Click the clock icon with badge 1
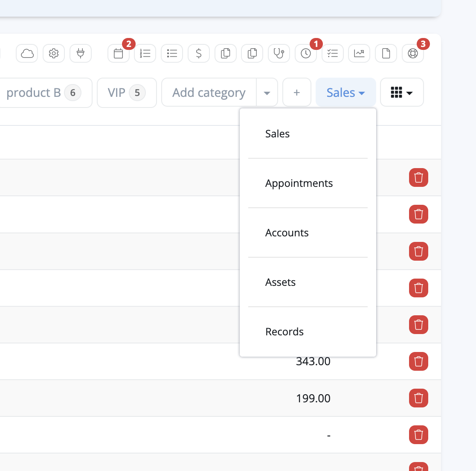The height and width of the screenshot is (471, 476). click(x=306, y=53)
